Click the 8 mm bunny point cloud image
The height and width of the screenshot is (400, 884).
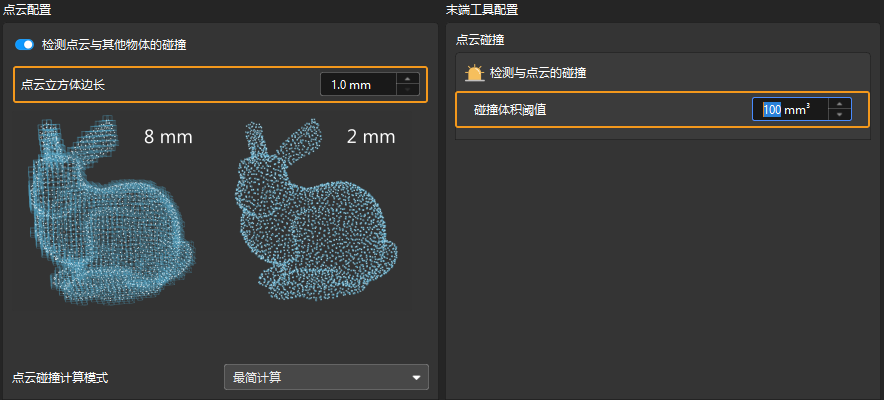click(x=110, y=210)
